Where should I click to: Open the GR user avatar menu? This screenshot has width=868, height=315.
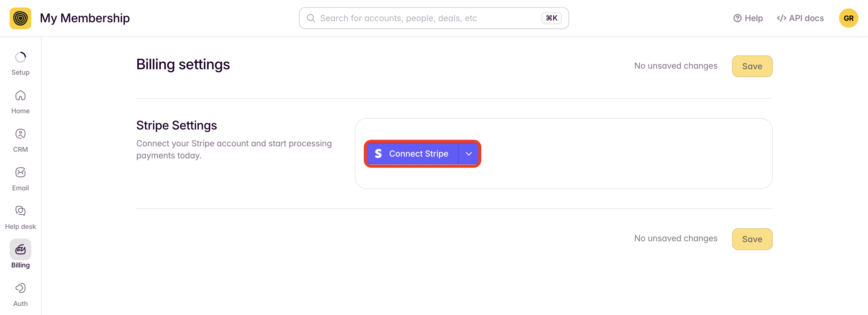click(x=848, y=18)
